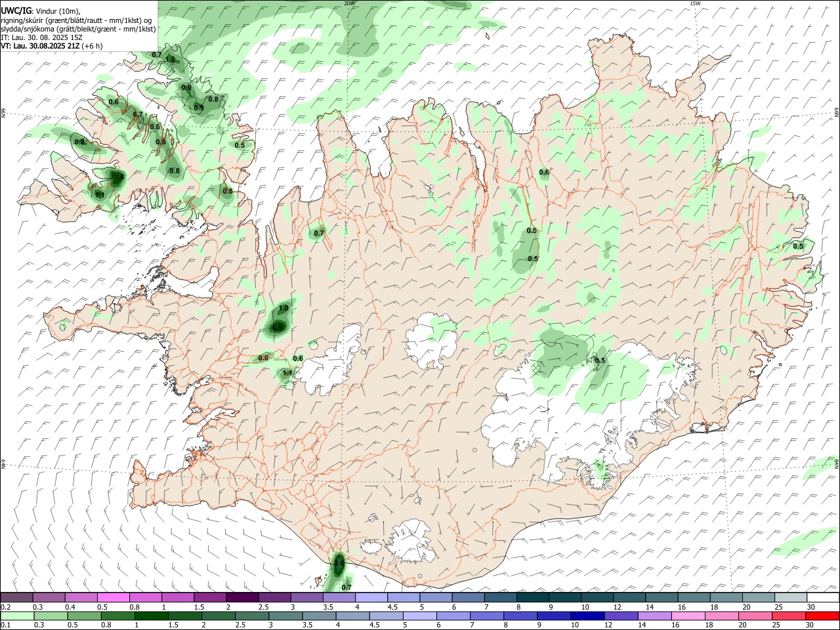Pick the darkest purple snow swatch at 2
This screenshot has width=840, height=630.
(x=242, y=597)
